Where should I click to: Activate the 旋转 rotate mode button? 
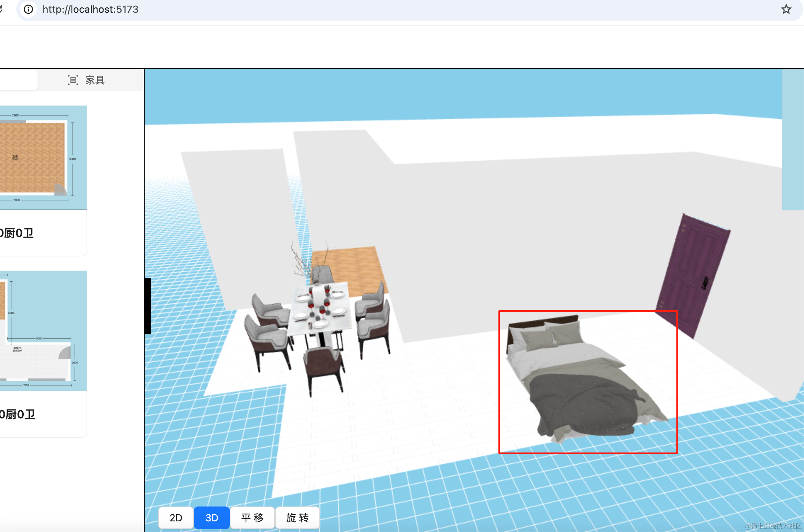click(x=297, y=517)
